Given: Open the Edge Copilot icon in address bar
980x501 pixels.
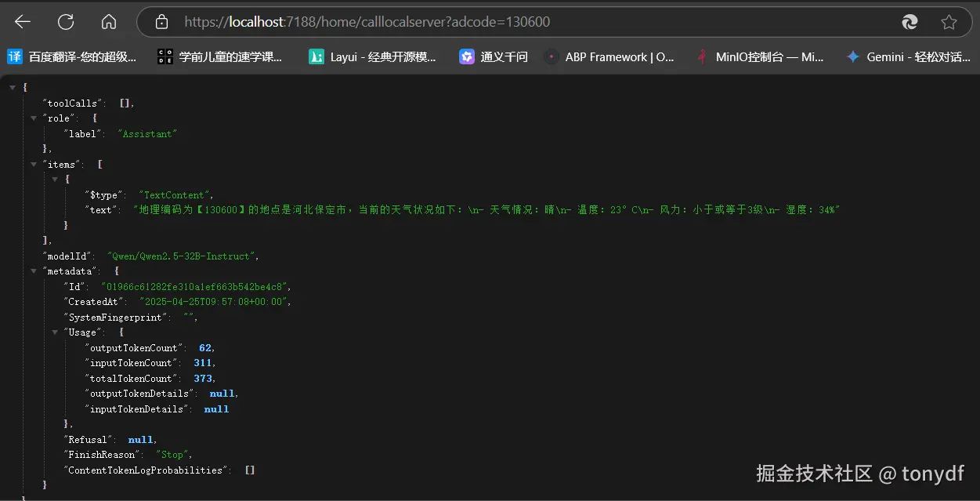Looking at the screenshot, I should pyautogui.click(x=909, y=22).
